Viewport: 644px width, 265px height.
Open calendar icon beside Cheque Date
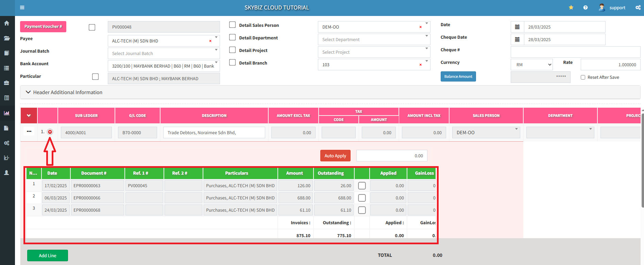click(517, 39)
